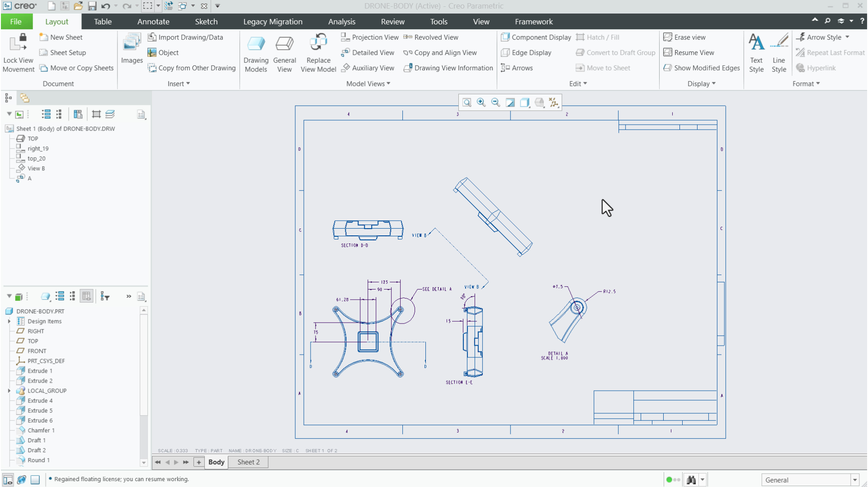Screen dimensions: 868x487
Task: Click the Save floppy disk icon
Action: (x=92, y=6)
